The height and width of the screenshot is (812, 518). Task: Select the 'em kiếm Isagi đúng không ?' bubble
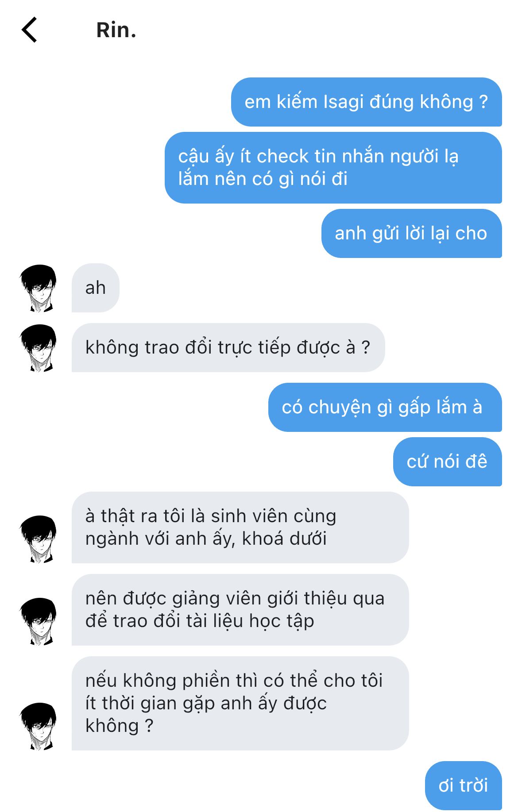click(x=366, y=102)
